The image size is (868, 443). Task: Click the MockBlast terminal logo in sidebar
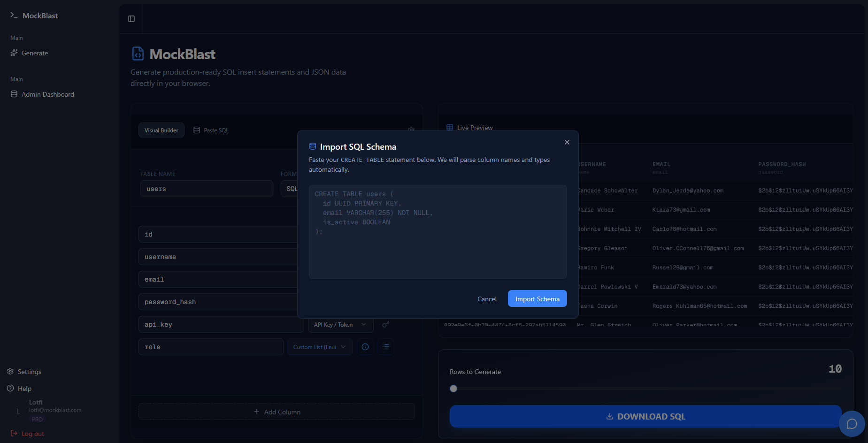tap(14, 15)
